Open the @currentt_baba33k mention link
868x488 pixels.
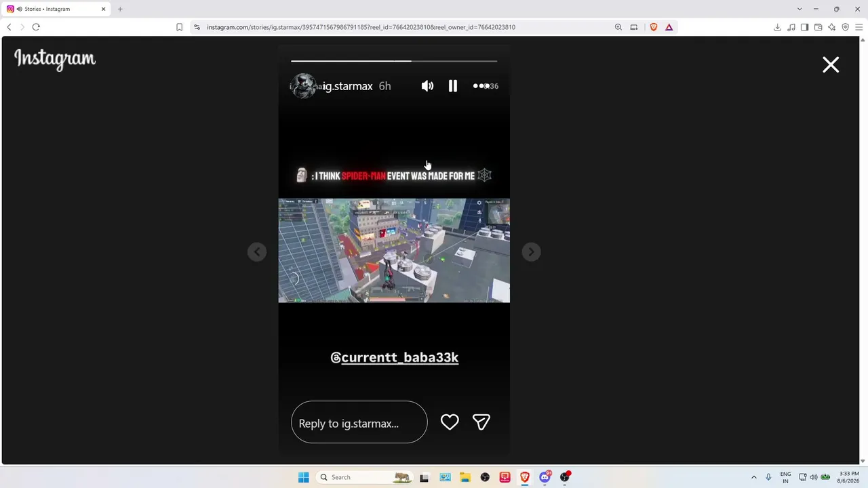click(394, 357)
